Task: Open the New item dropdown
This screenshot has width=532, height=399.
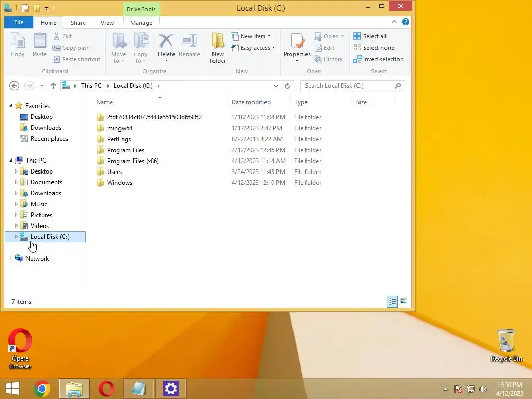Action: pos(250,36)
